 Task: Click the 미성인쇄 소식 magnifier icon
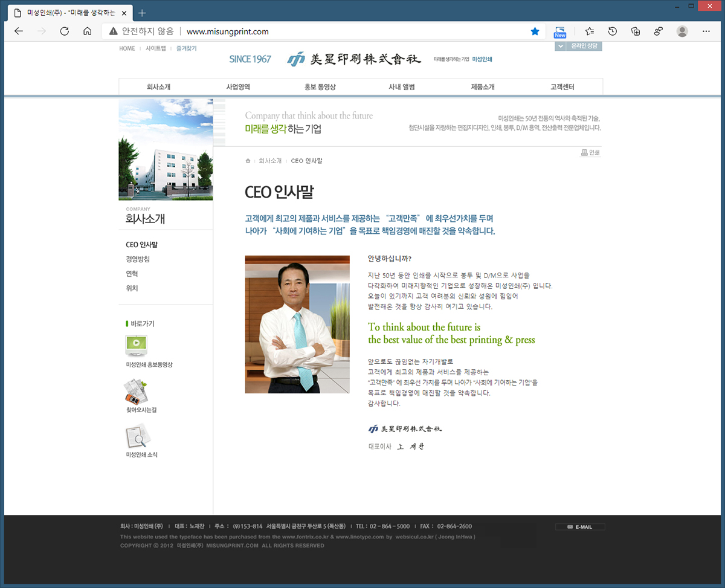(137, 436)
